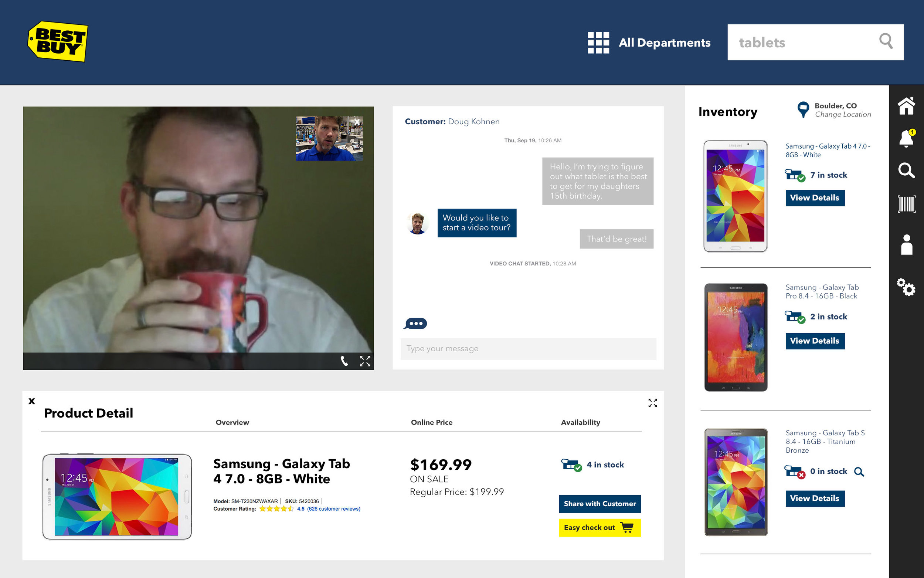This screenshot has width=924, height=578.
Task: View Details for Galaxy Tab Pro 8.4 Black
Action: pyautogui.click(x=815, y=341)
